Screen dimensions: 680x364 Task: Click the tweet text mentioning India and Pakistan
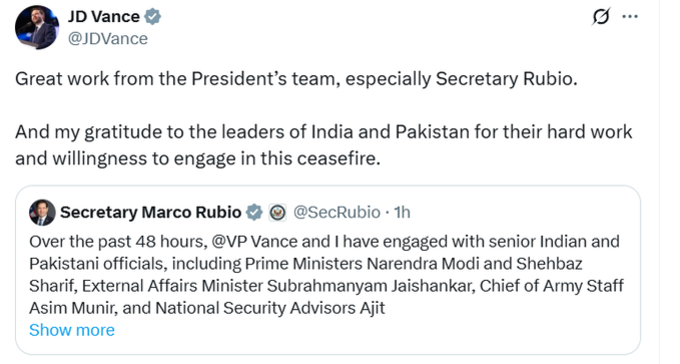point(324,145)
